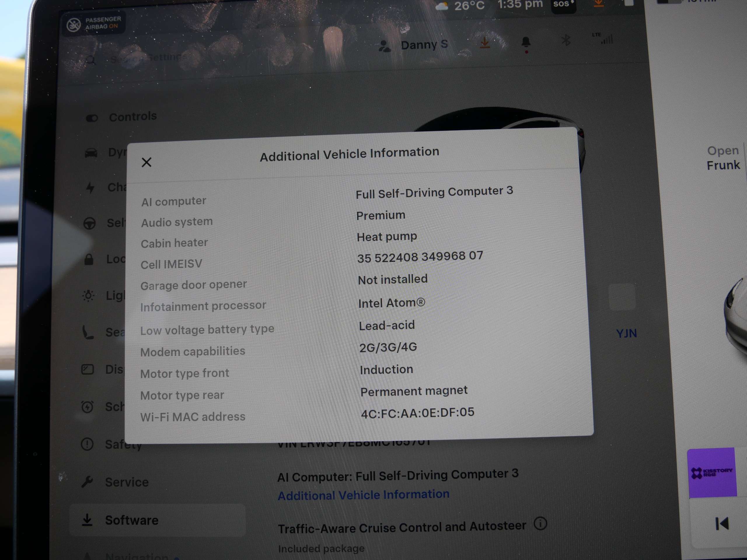This screenshot has width=747, height=560.
Task: Click the Open Frunk button
Action: click(723, 157)
